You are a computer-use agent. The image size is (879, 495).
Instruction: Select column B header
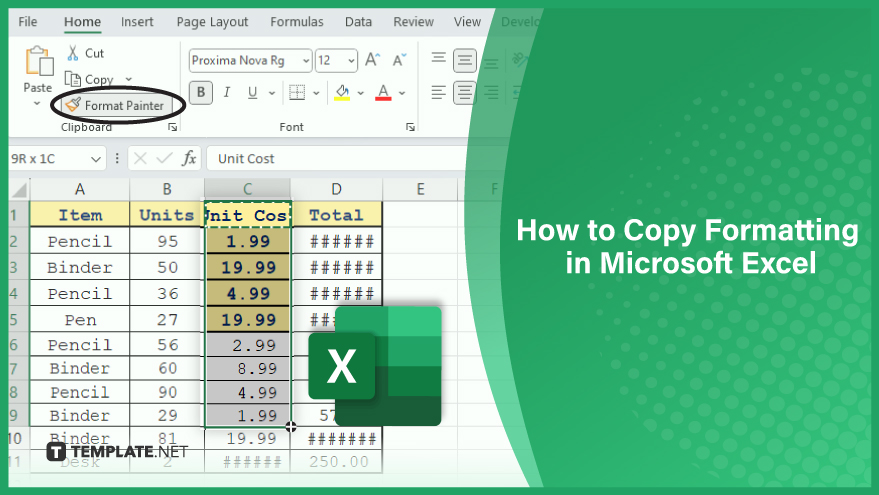[166, 189]
